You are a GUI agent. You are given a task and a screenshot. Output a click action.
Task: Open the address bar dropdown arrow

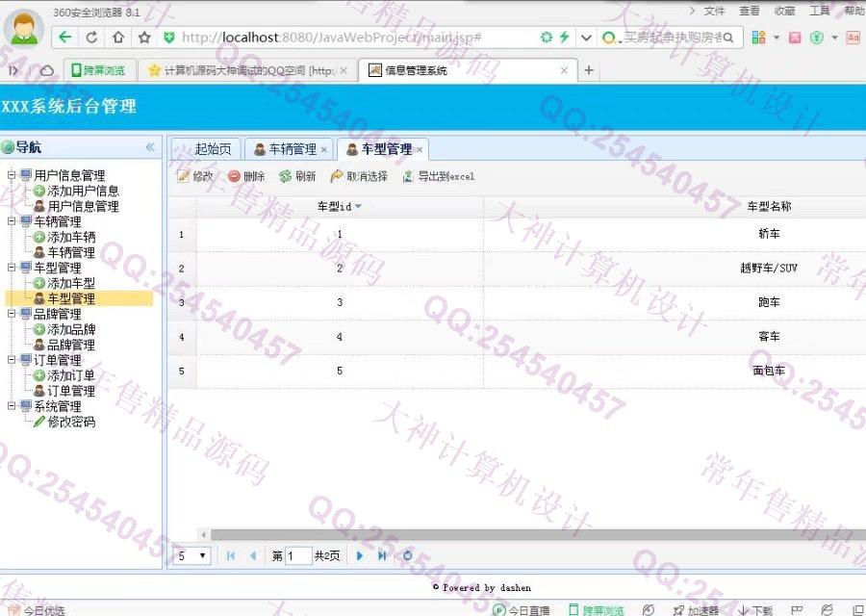tap(586, 37)
